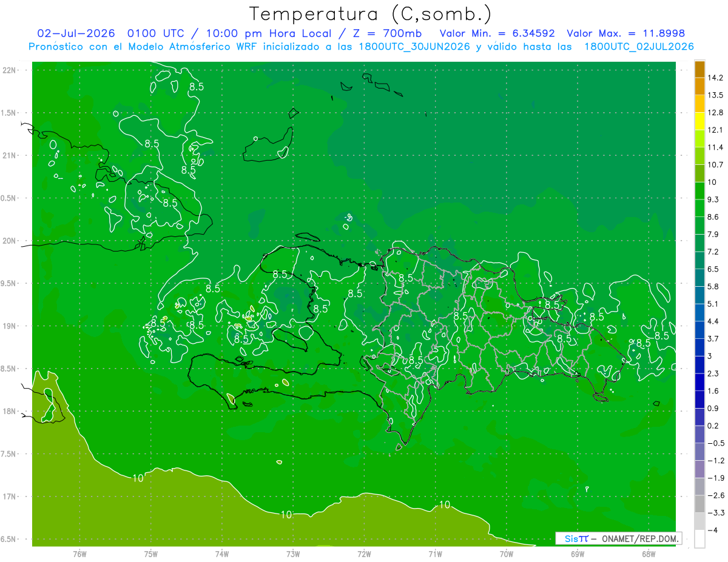Click the "0.2" color bar value
Screen dimensions: 728x562
click(713, 426)
